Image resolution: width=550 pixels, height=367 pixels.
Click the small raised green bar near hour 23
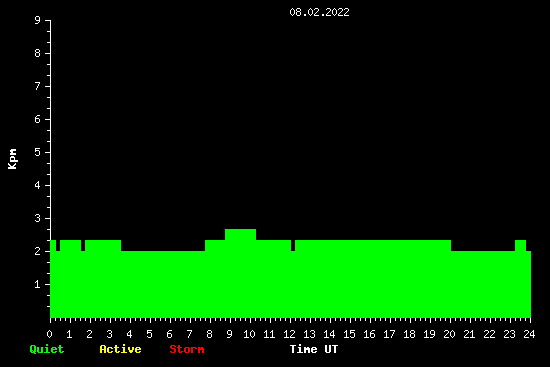pyautogui.click(x=521, y=246)
